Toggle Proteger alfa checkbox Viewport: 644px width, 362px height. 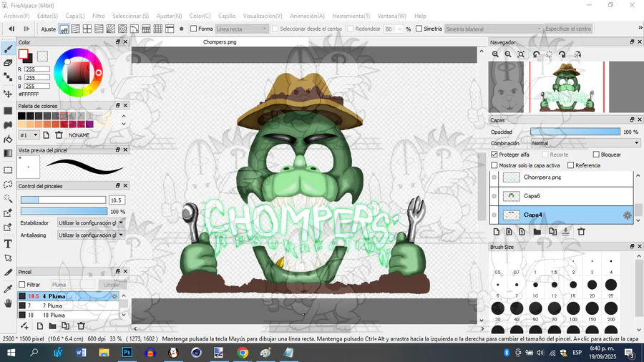click(x=494, y=155)
